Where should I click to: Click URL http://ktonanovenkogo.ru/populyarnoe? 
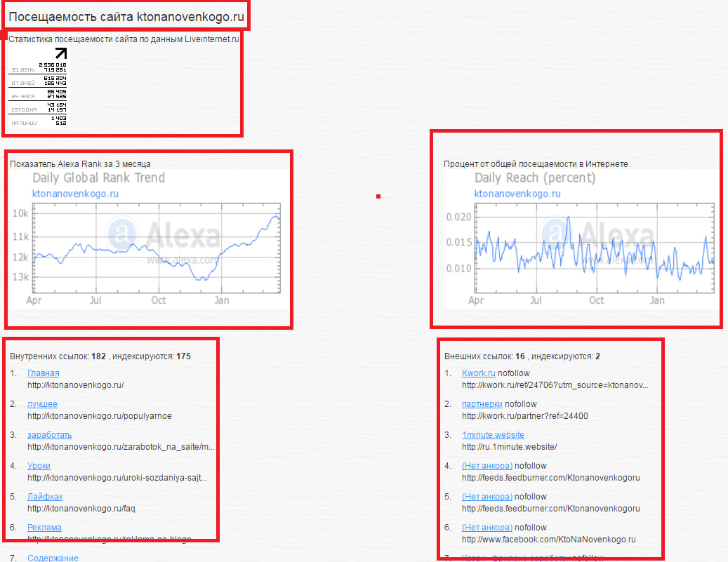tap(100, 416)
